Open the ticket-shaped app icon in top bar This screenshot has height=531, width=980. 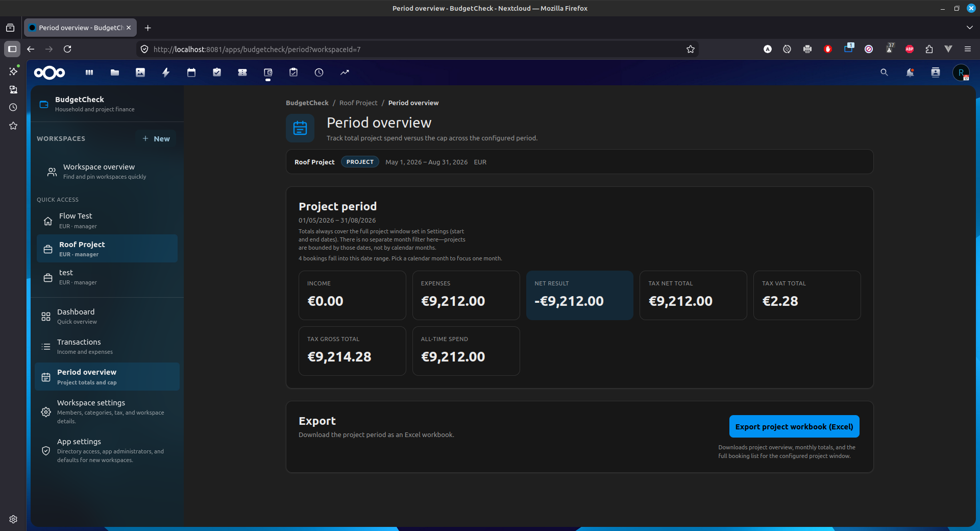click(242, 73)
